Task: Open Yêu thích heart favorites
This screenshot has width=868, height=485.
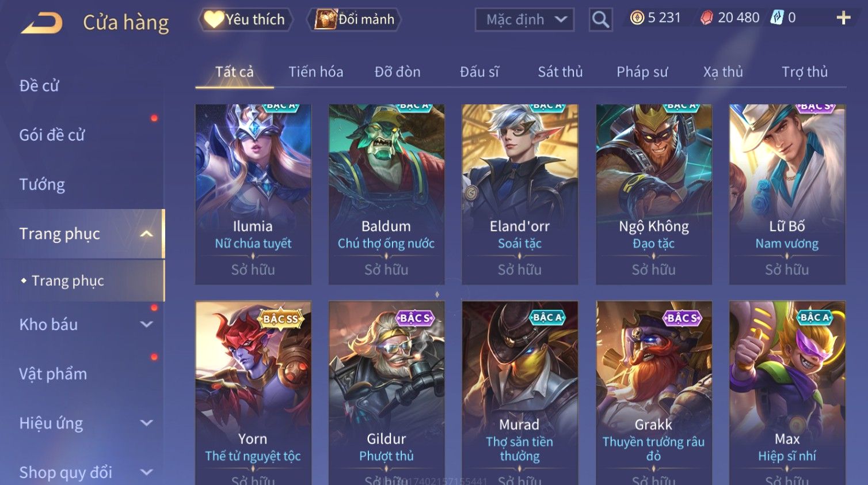Action: click(245, 20)
